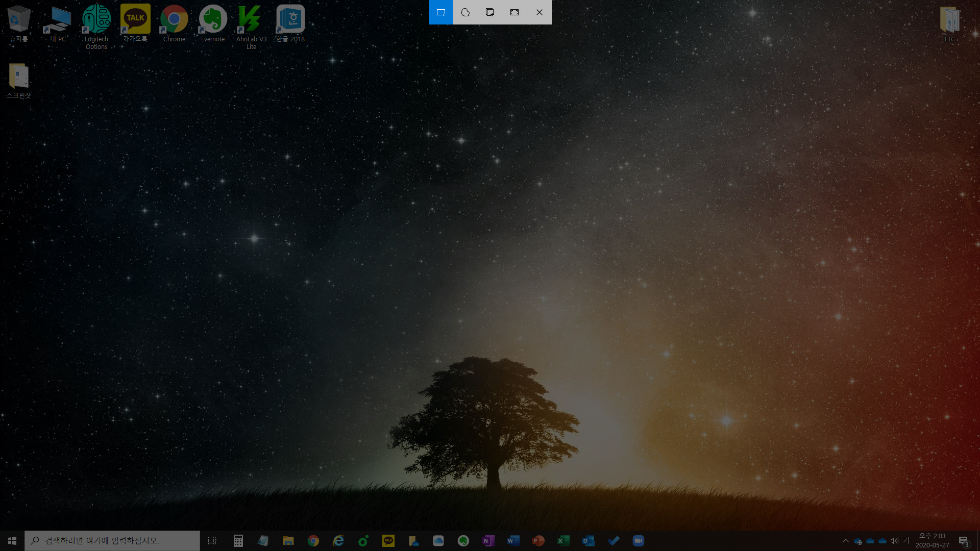
Task: Open the Recycle Bin desktop icon
Action: 19,23
